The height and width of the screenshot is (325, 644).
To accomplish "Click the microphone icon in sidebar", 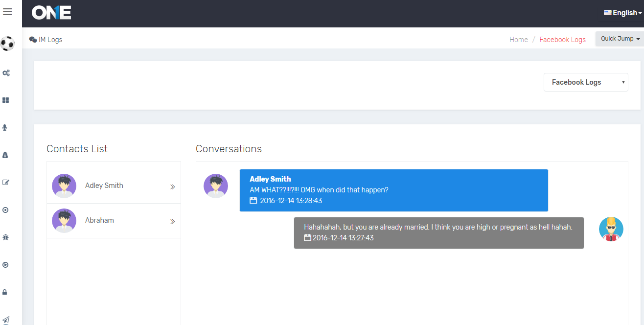I will coord(5,128).
